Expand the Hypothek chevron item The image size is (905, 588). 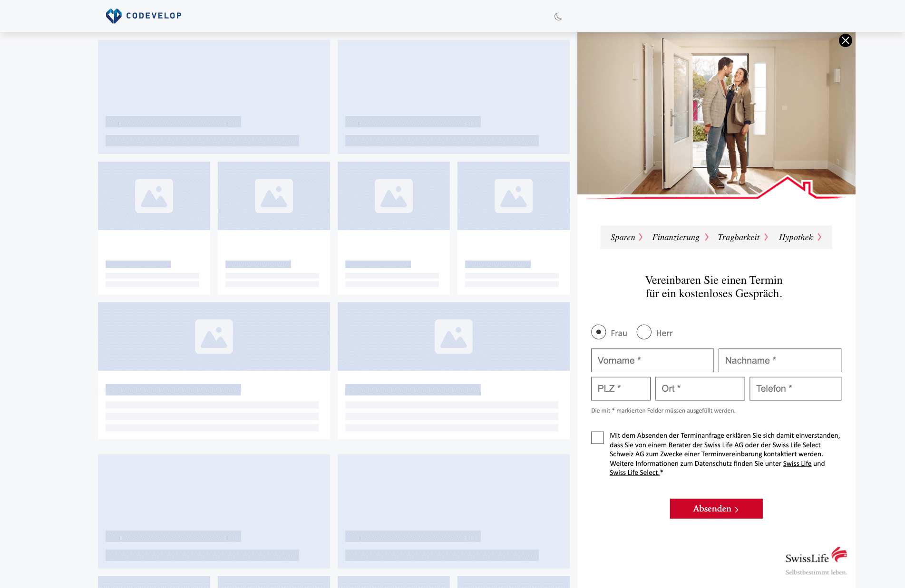point(800,237)
